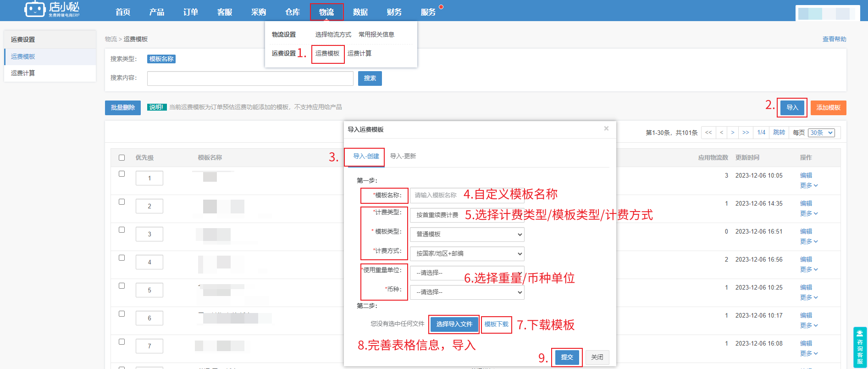868x369 pixels.
Task: Click the 批量删除 button
Action: 123,108
